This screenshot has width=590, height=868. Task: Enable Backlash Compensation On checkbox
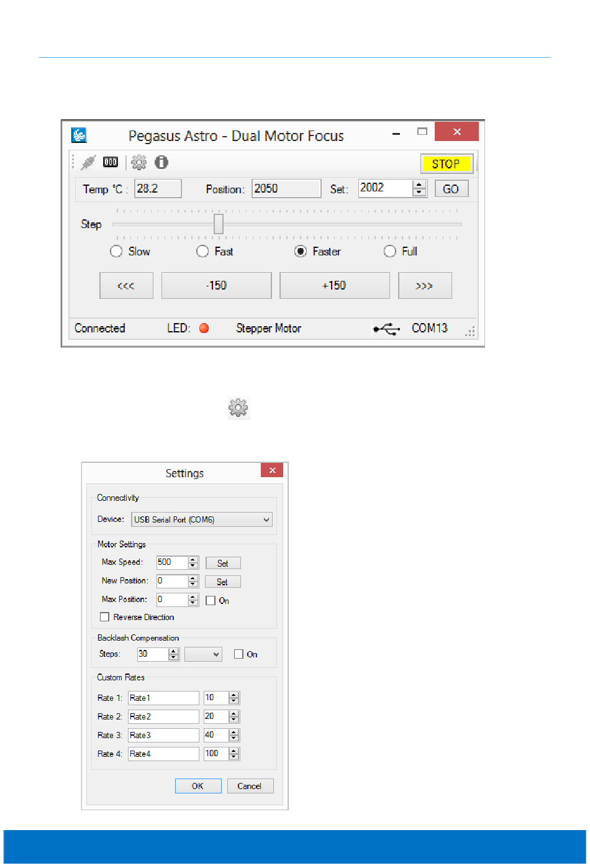coord(238,654)
